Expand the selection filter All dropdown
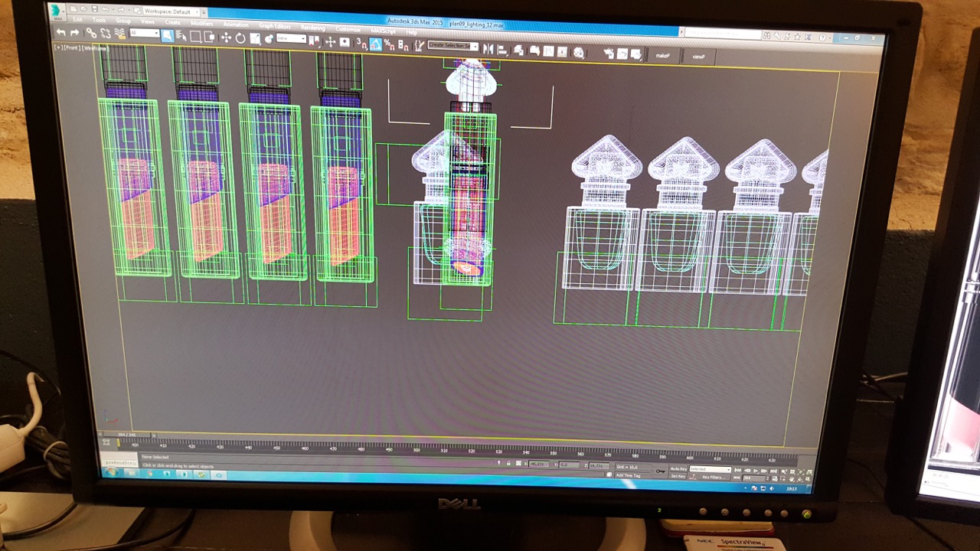The image size is (980, 551). point(144,34)
